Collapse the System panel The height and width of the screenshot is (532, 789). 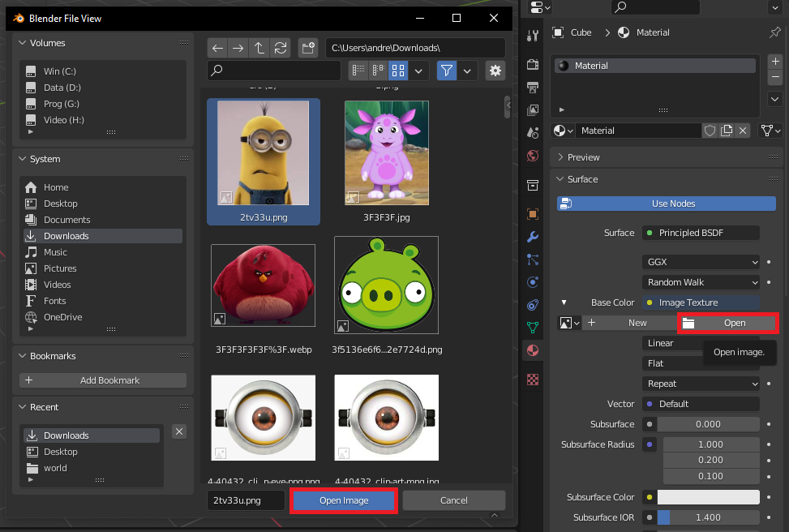coord(22,158)
